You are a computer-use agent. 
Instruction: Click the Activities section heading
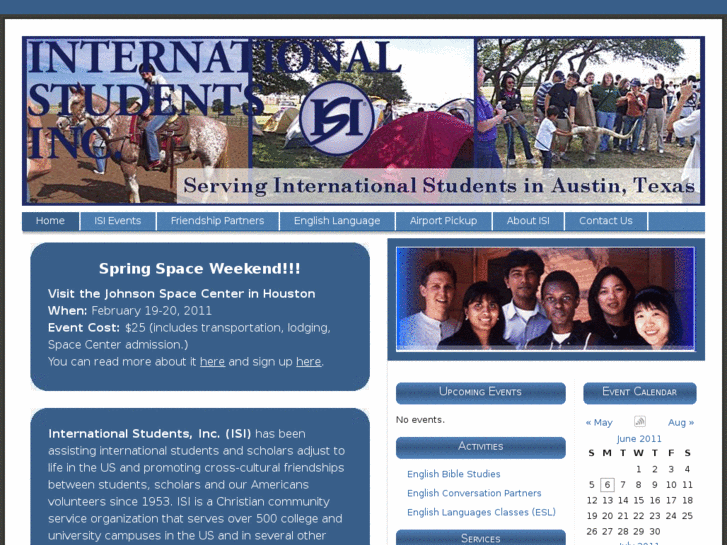480,447
